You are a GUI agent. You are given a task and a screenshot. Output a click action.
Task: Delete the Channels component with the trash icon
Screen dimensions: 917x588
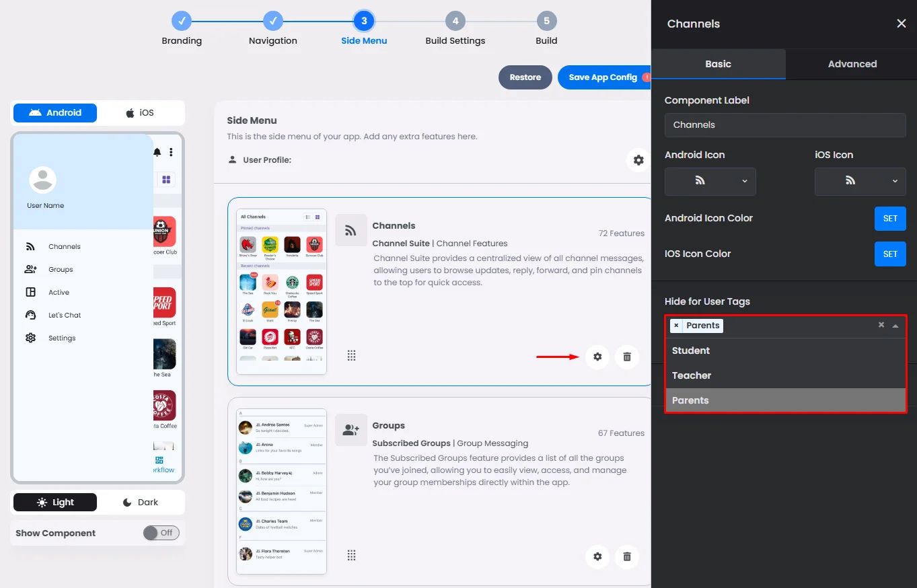(x=627, y=357)
